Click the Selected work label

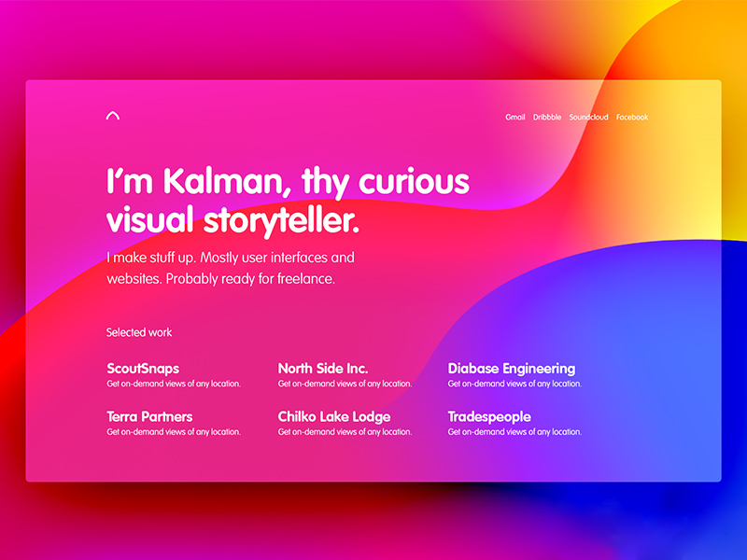(x=138, y=331)
